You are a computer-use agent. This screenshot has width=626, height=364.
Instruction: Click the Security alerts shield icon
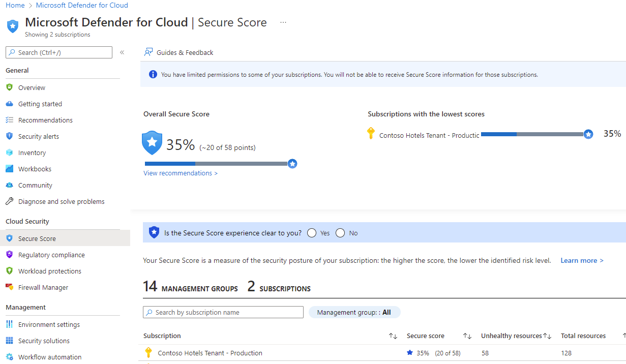(9, 136)
